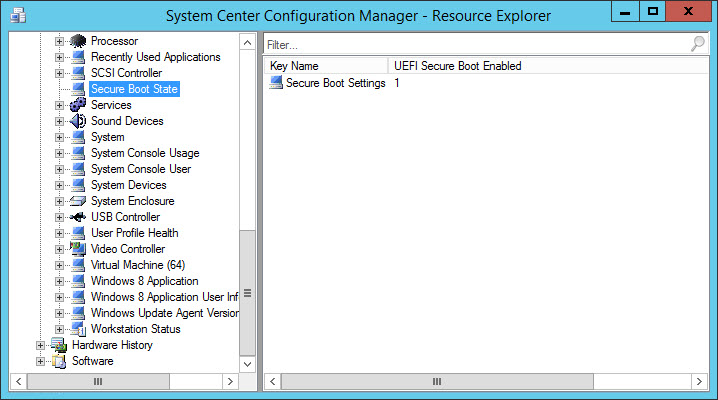The width and height of the screenshot is (718, 400).
Task: Select System Console Usage tree item
Action: 144,153
